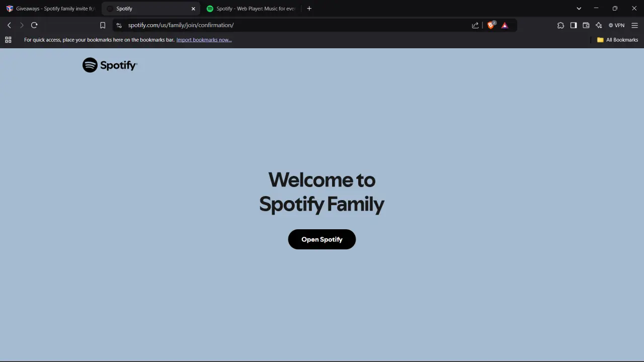Open the extensions puzzle icon
Screen dimensions: 644x362
[x=560, y=25]
